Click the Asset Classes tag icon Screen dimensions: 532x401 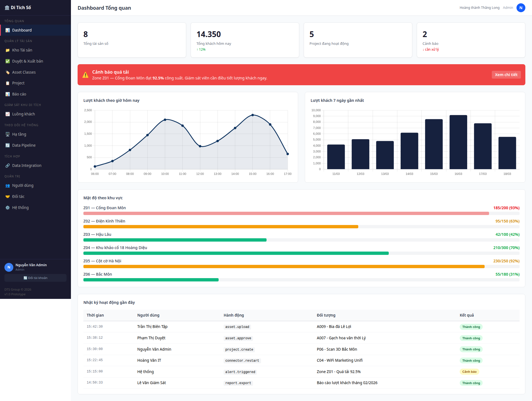click(x=7, y=72)
